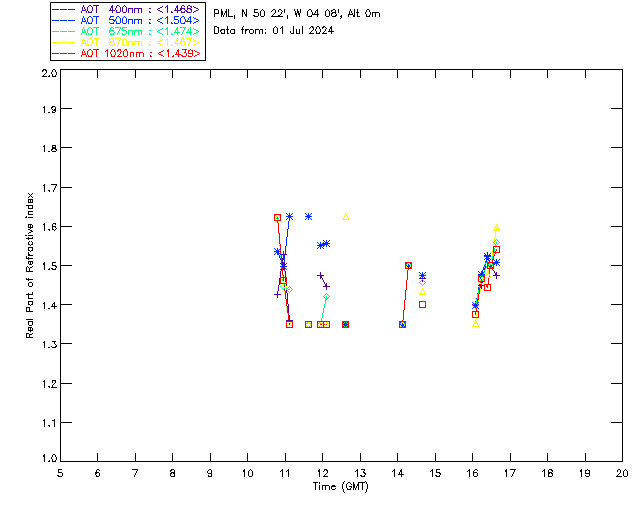Click the 16 x-axis tick label
The image size is (640, 512).
pos(473,473)
